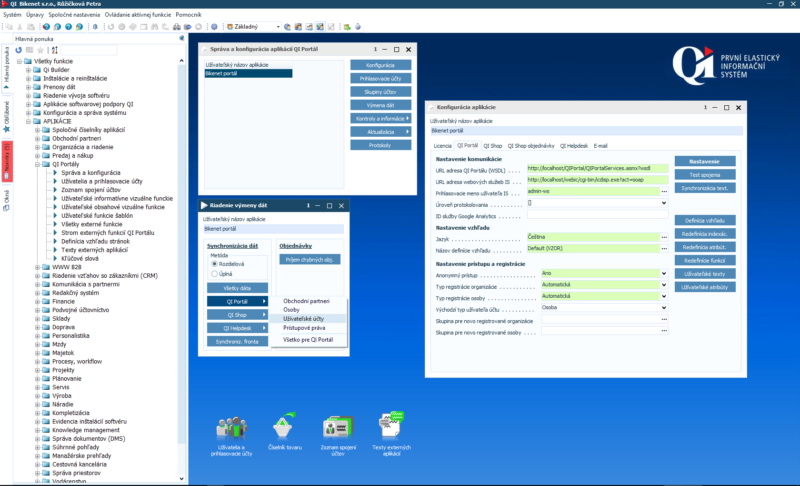Click the undo arrow icon in the toolbar
This screenshot has width=800, height=486.
click(111, 27)
